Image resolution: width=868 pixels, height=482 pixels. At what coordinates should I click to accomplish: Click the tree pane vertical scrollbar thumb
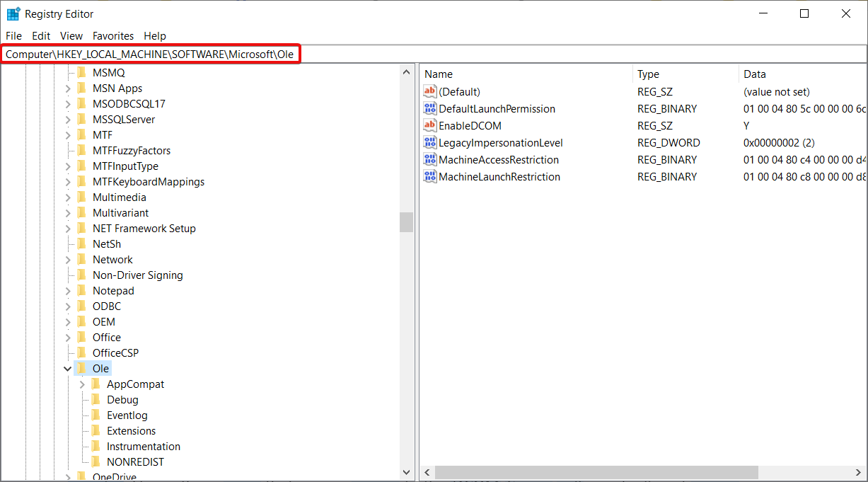click(x=406, y=222)
